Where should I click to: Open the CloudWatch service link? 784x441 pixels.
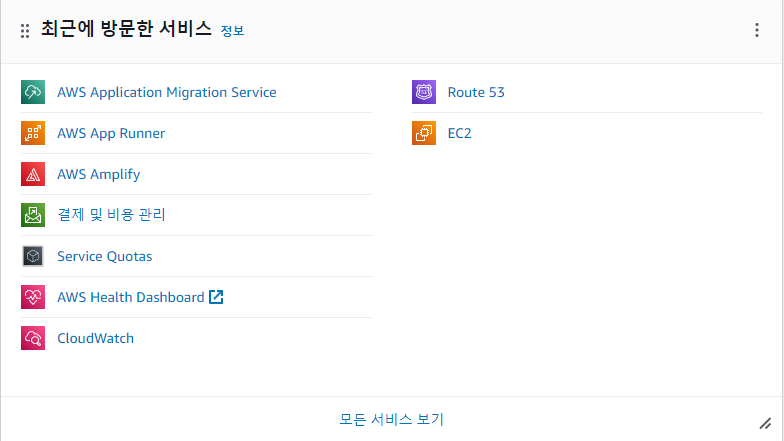click(x=96, y=338)
